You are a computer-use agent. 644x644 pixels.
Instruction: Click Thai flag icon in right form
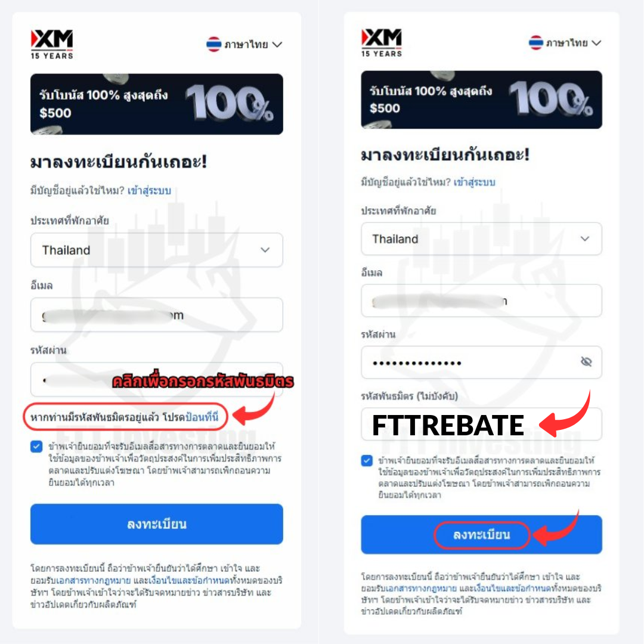point(535,42)
